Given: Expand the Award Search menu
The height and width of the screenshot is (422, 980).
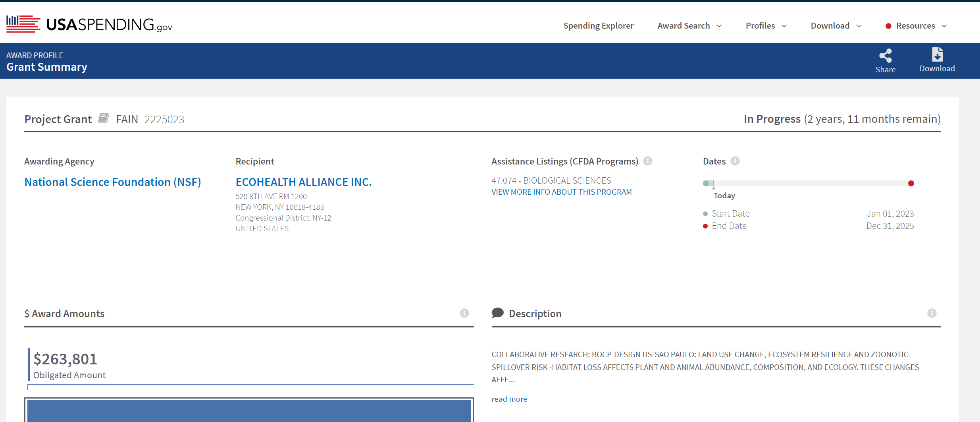Looking at the screenshot, I should [689, 25].
